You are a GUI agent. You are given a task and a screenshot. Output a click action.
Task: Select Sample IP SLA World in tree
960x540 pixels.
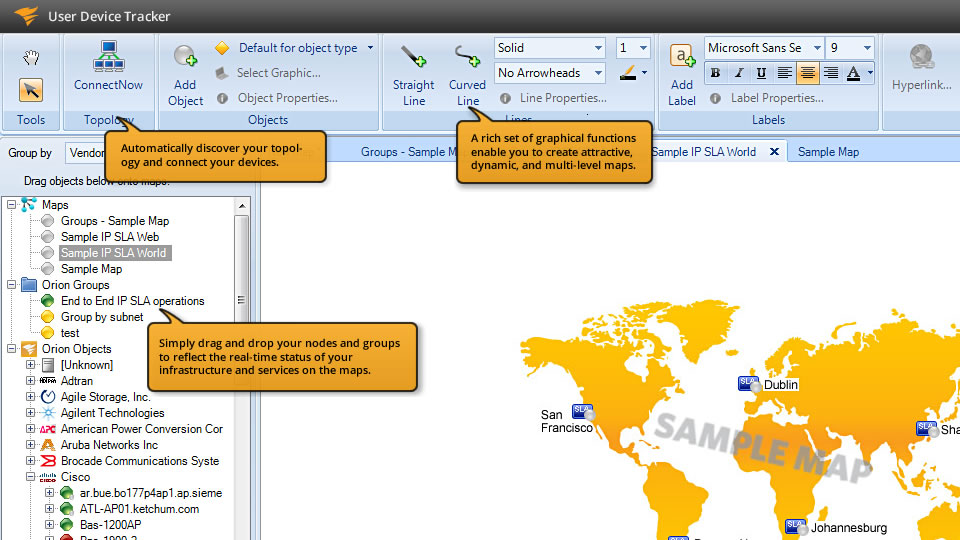113,253
